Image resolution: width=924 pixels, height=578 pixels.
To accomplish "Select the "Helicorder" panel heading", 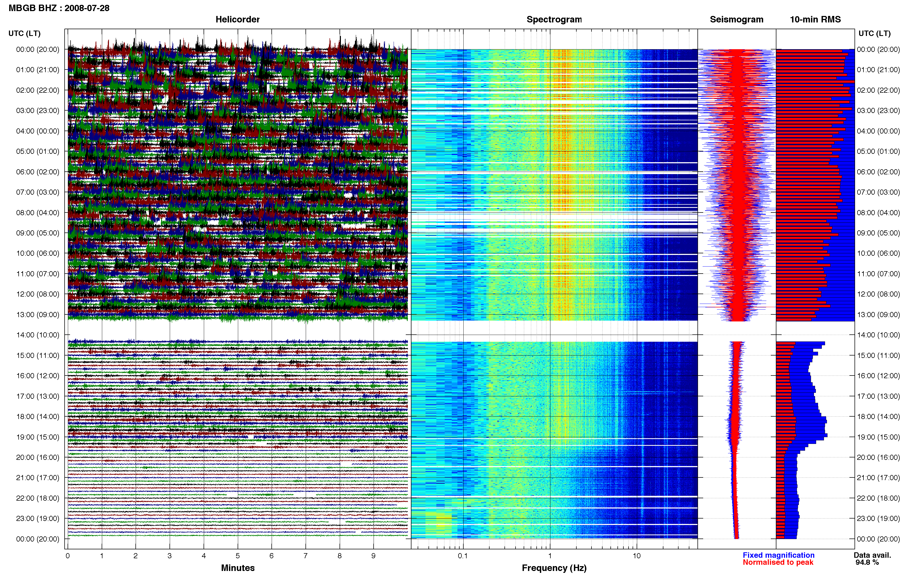I will point(237,19).
